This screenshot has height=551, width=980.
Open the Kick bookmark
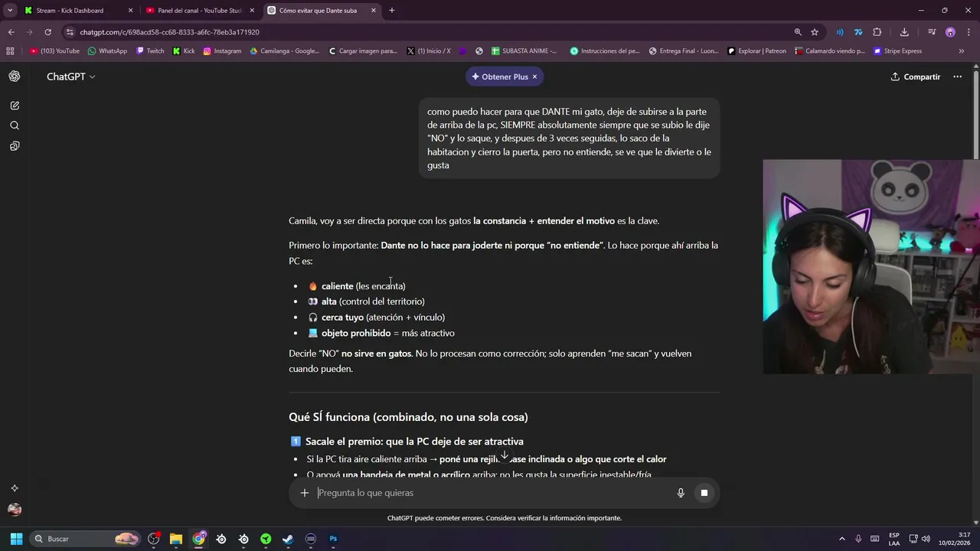tap(184, 51)
